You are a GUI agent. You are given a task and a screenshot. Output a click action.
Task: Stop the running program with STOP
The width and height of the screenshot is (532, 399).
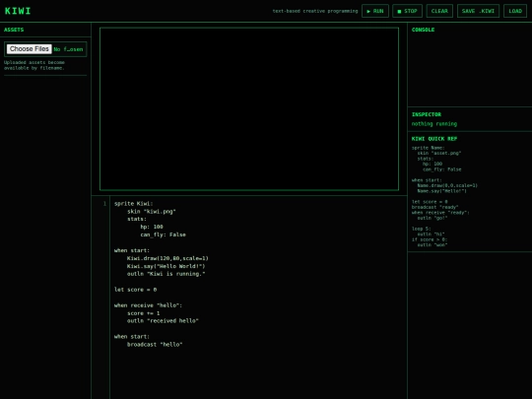[x=407, y=11]
